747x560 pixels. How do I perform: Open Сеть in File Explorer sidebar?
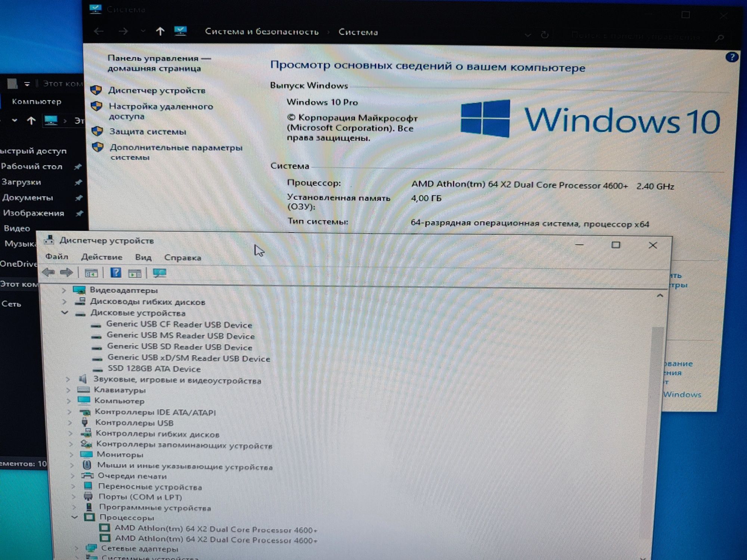(11, 304)
